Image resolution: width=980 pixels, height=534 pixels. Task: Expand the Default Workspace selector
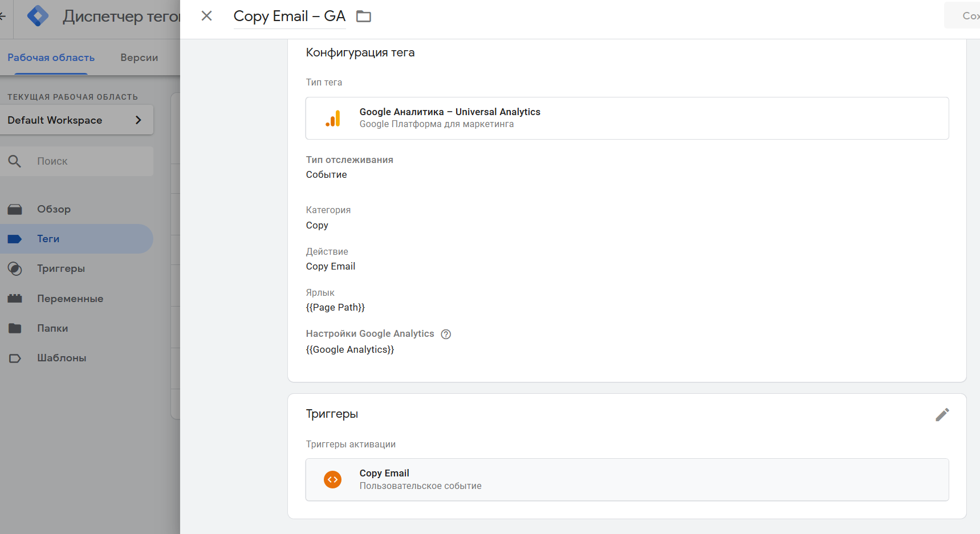tap(76, 120)
